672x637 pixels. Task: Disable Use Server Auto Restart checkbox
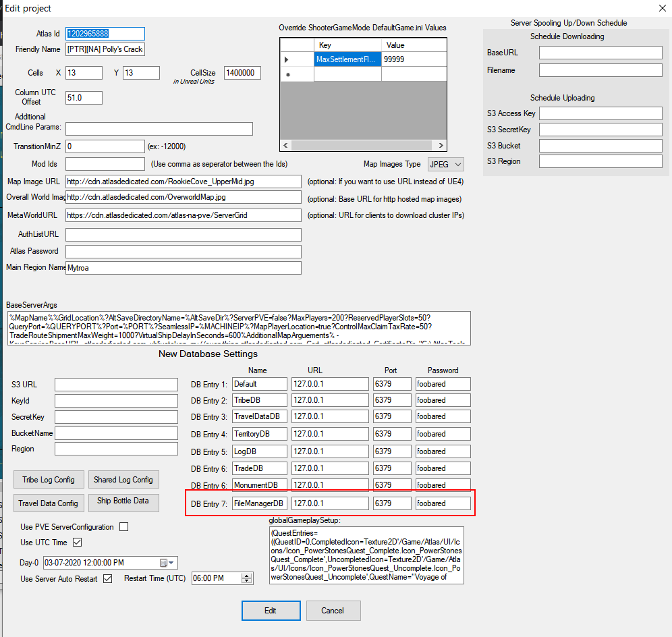coord(107,579)
